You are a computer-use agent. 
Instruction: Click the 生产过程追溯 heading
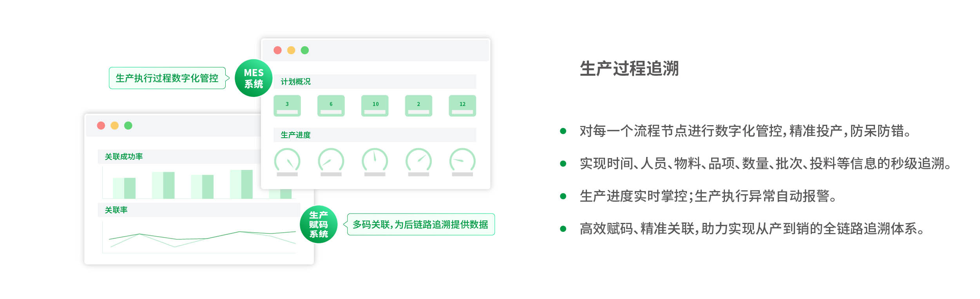[629, 69]
